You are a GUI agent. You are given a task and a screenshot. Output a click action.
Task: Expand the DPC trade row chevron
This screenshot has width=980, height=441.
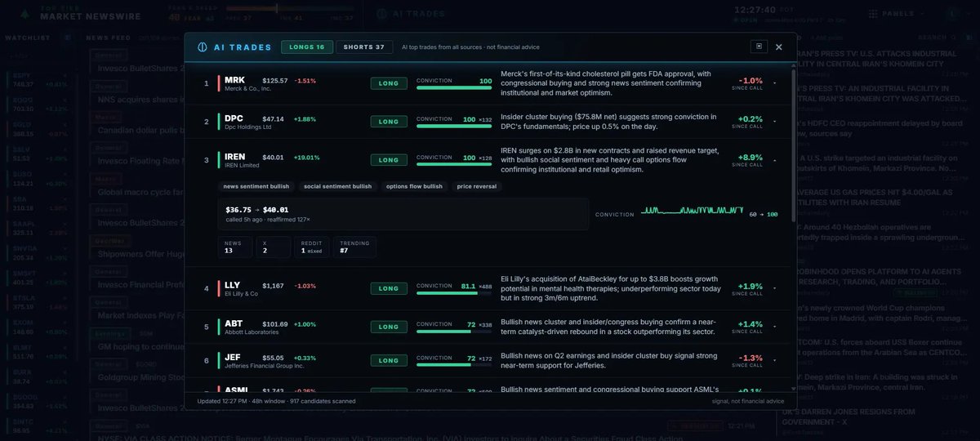pos(774,121)
